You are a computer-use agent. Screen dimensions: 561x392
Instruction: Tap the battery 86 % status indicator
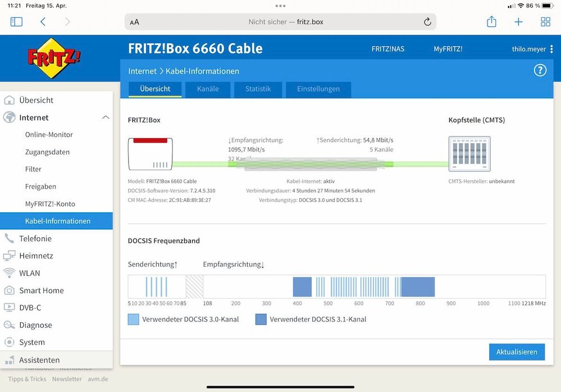(x=540, y=6)
